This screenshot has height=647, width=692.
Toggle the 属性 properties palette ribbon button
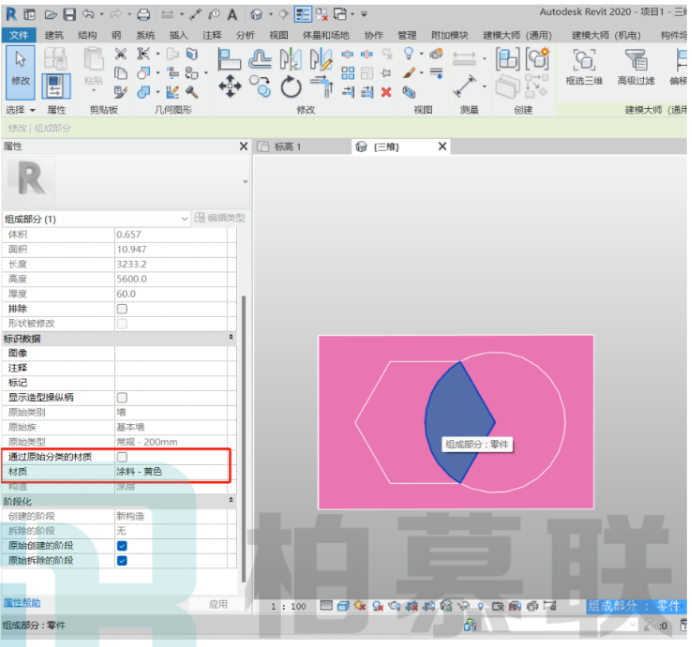tap(56, 86)
